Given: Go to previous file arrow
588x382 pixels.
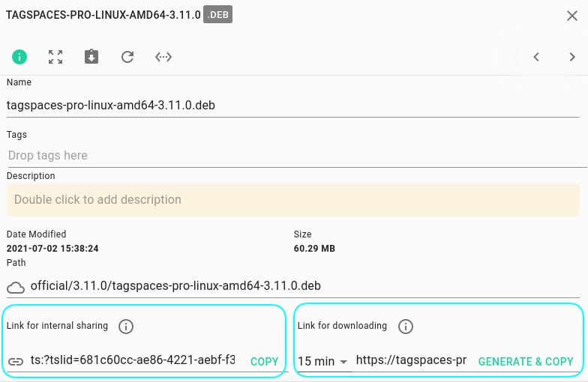Looking at the screenshot, I should pos(536,57).
